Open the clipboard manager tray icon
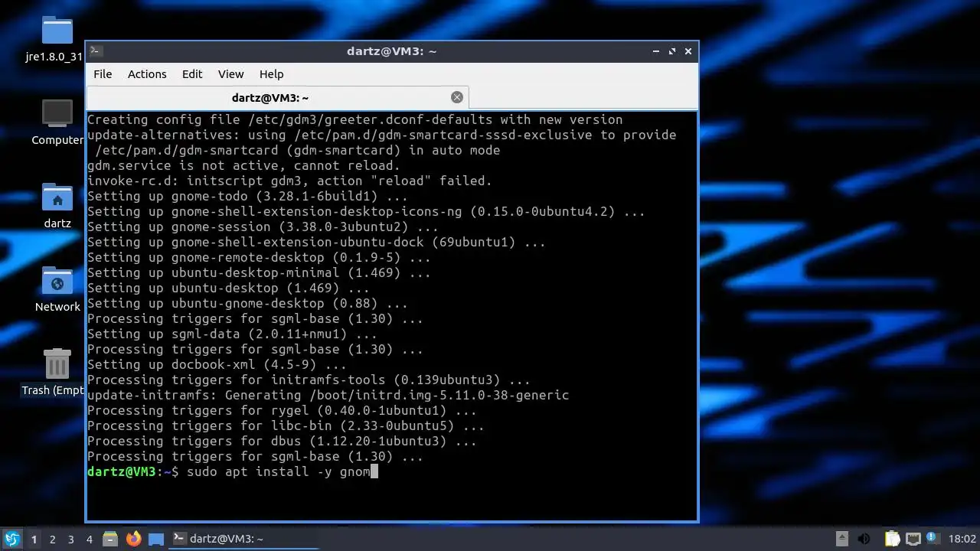The width and height of the screenshot is (980, 551). (892, 539)
